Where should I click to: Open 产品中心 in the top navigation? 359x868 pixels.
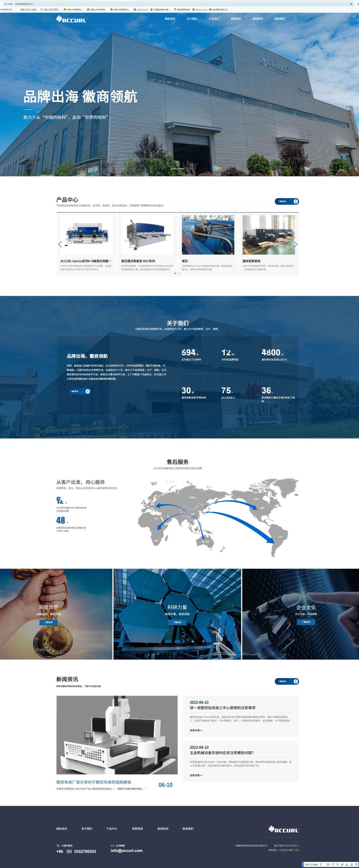click(x=214, y=19)
